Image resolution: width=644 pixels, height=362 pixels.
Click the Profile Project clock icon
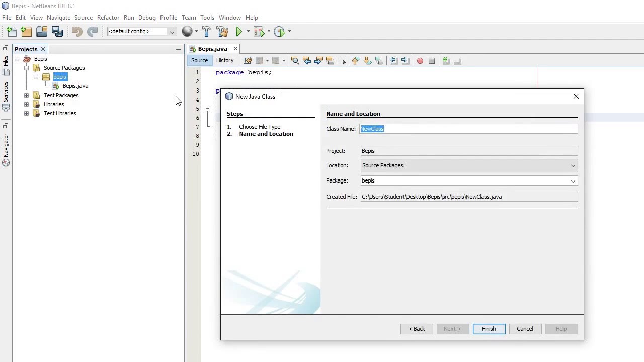[279, 31]
